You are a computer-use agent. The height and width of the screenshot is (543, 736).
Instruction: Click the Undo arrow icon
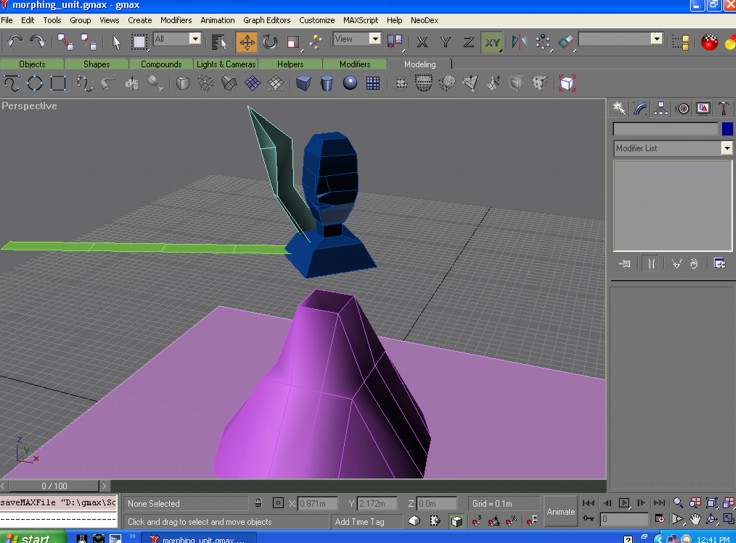click(15, 42)
